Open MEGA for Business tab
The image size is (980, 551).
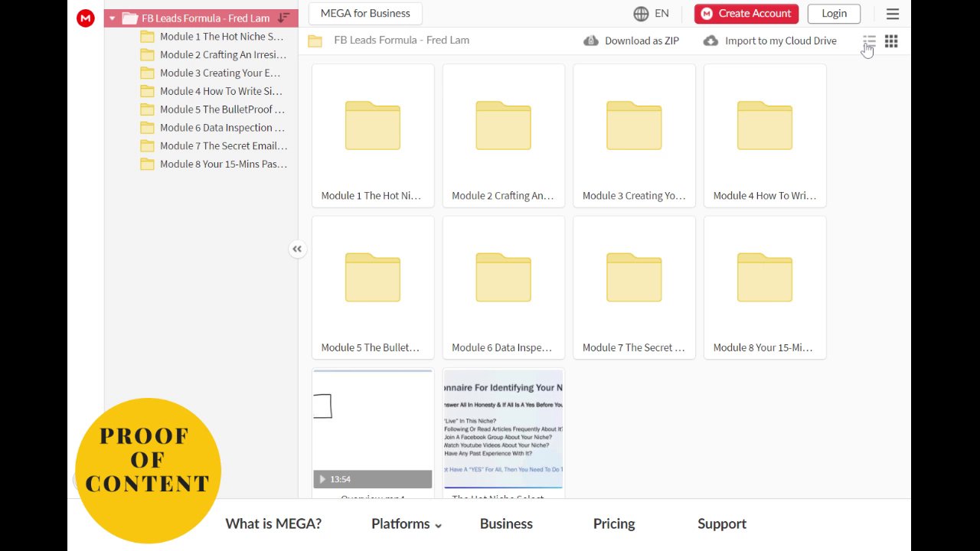[365, 13]
